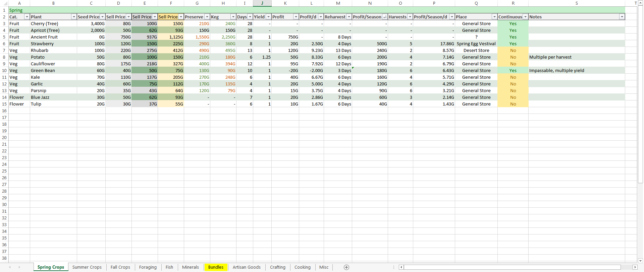Click the previous sheet navigation arrow

pos(10,267)
